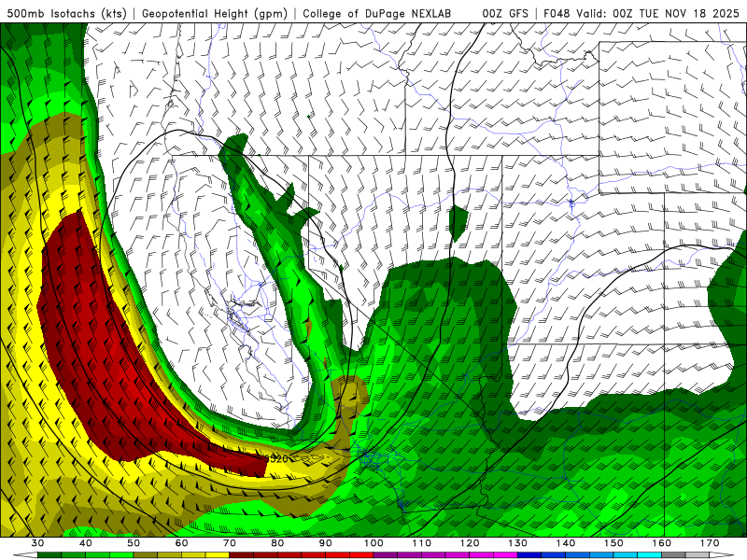Click the 140 value on the color scale

coord(566,543)
